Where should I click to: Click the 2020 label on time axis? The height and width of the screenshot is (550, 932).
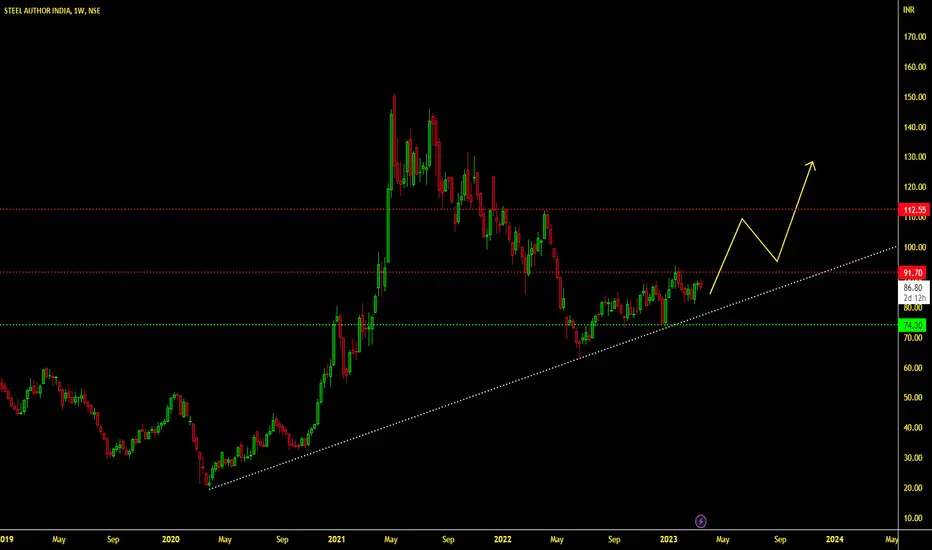[171, 539]
